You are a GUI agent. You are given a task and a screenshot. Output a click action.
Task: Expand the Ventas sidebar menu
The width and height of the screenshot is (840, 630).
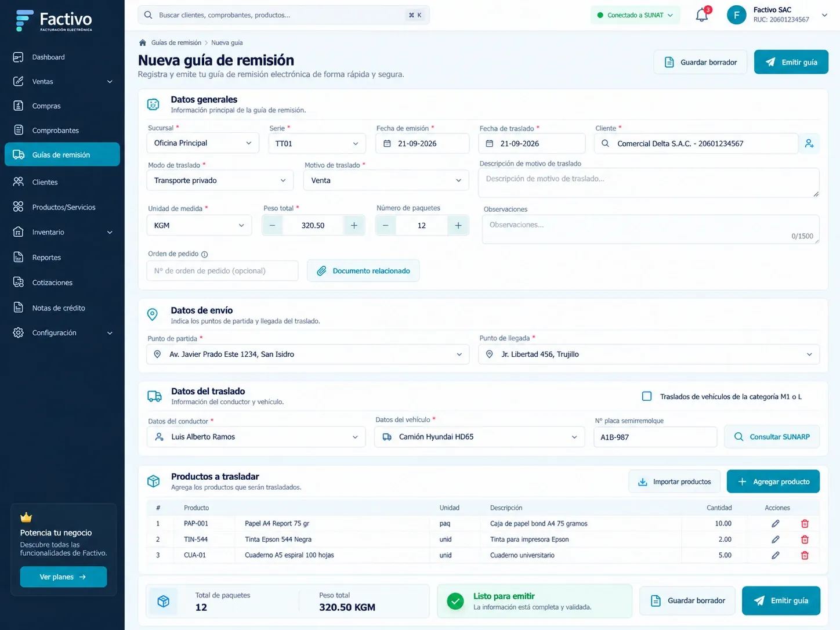[62, 82]
